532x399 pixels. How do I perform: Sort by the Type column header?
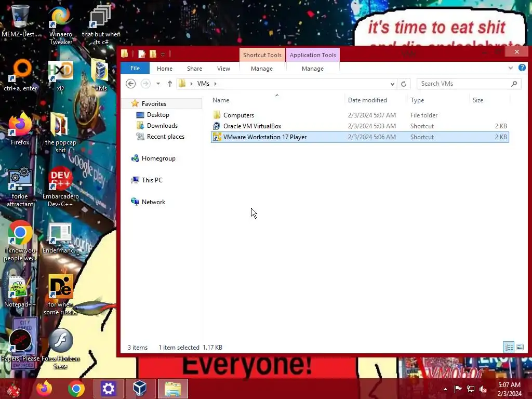click(x=437, y=100)
